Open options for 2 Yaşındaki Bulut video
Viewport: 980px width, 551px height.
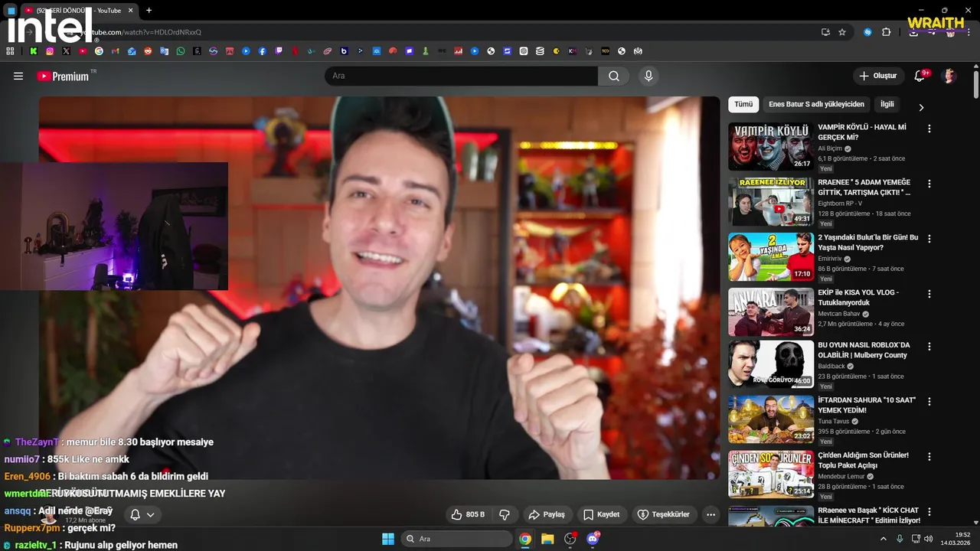pos(929,239)
